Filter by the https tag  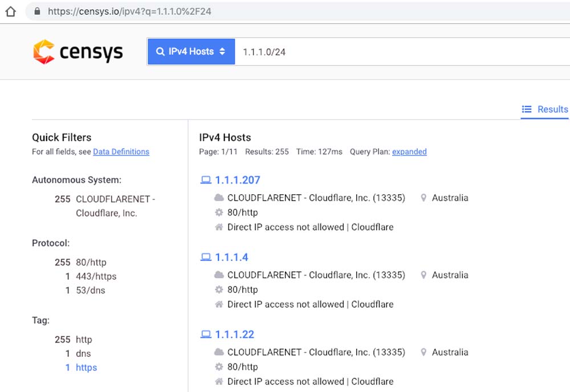point(87,367)
